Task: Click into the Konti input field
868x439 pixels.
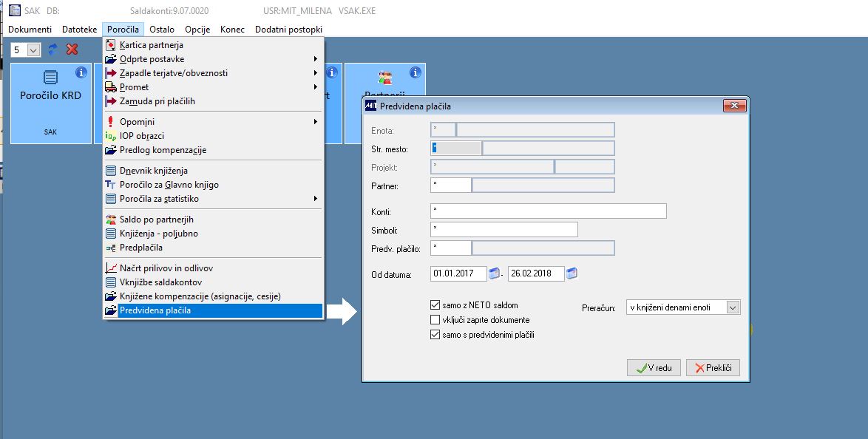Action: (548, 211)
